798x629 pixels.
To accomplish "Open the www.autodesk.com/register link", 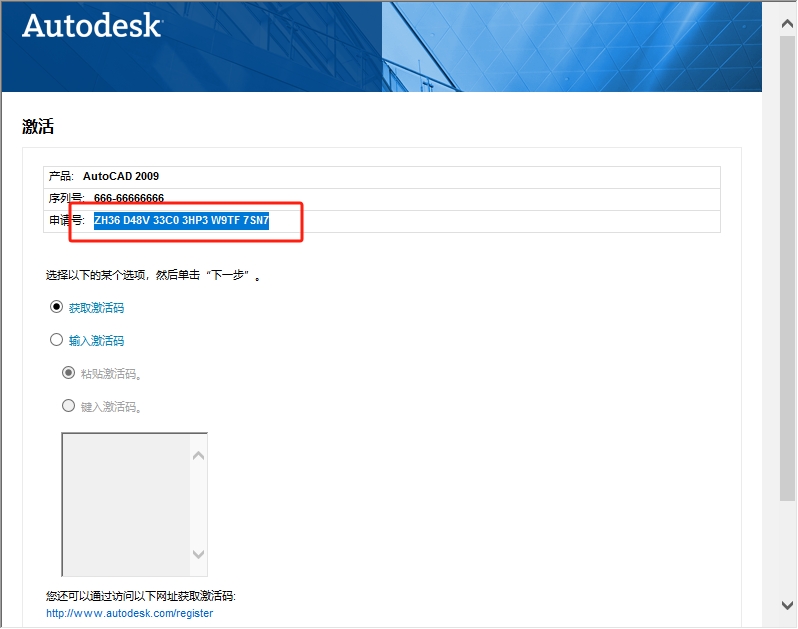I will click(x=129, y=613).
